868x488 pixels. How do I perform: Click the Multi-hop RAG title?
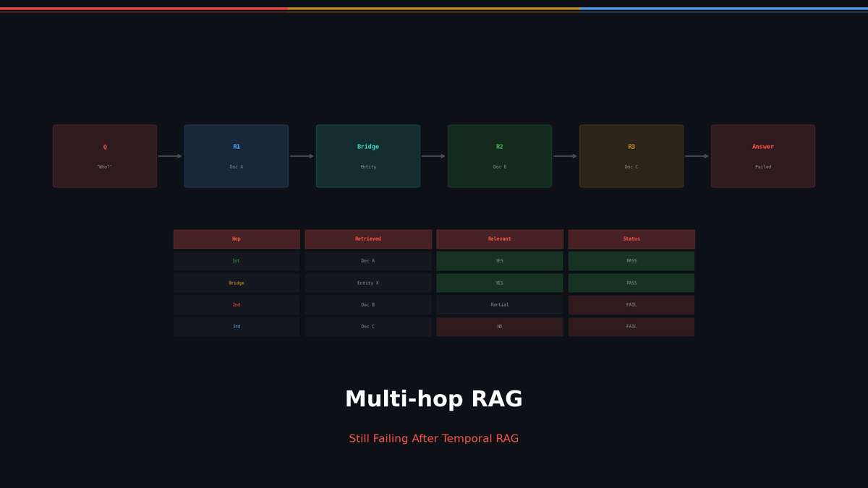click(x=433, y=398)
